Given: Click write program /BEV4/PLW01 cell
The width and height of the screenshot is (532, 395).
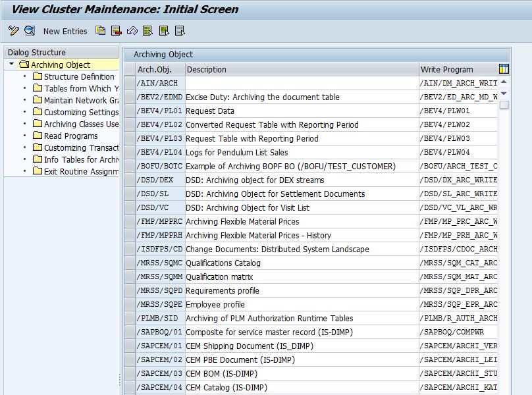Looking at the screenshot, I should pos(458,111).
